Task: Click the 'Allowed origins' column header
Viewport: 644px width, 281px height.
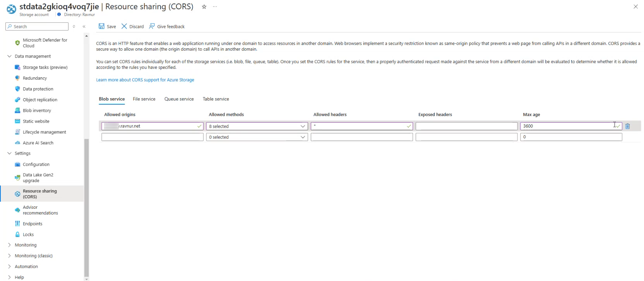Action: (120, 115)
